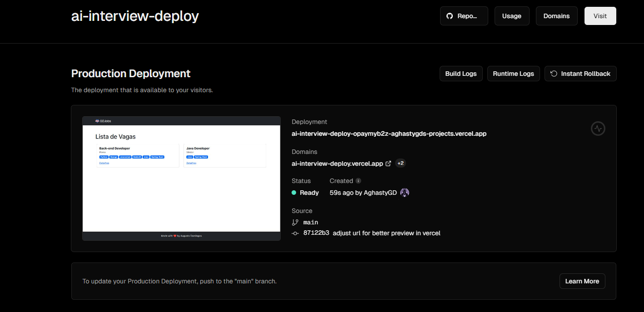Click the AghastyGD avatar icon
644x312 pixels.
click(405, 193)
